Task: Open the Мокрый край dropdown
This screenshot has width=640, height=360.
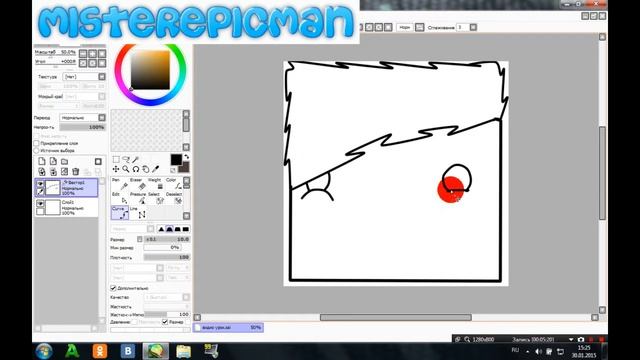Action: pyautogui.click(x=102, y=96)
